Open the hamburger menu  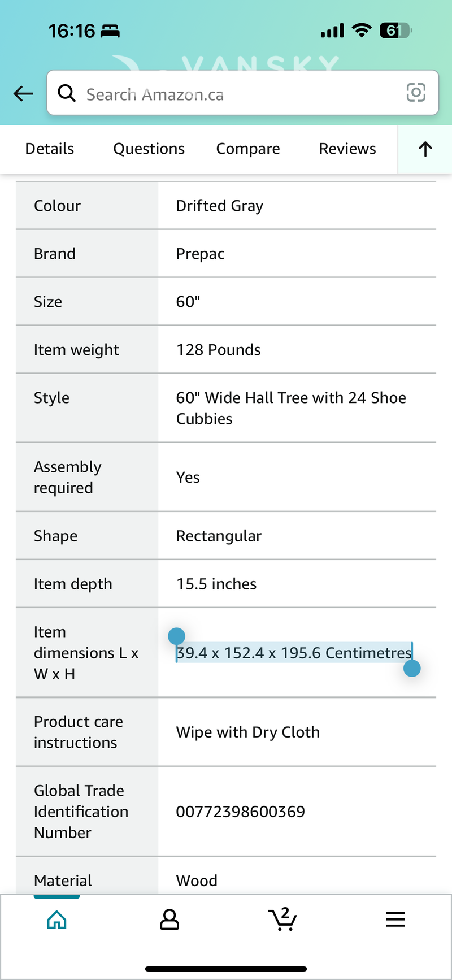click(395, 920)
